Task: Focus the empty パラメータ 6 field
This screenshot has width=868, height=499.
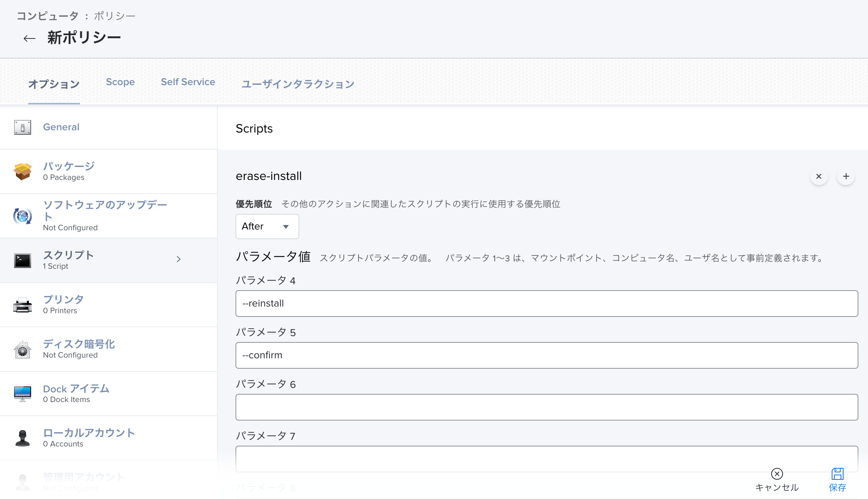Action: (x=547, y=407)
